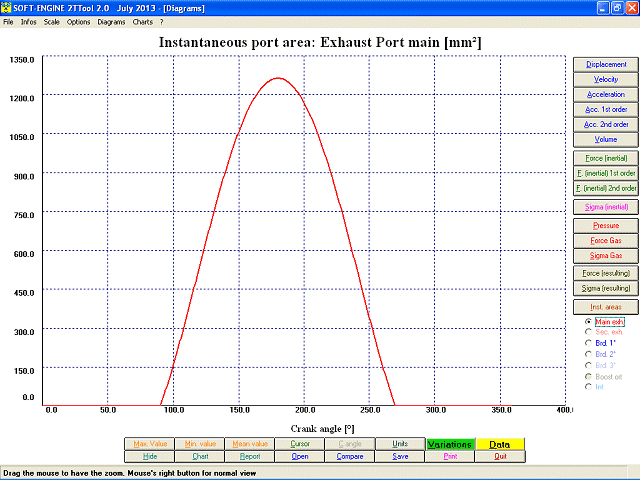Select the Bnd. 2° radio button
Viewport: 640px width, 480px height.
click(x=588, y=354)
